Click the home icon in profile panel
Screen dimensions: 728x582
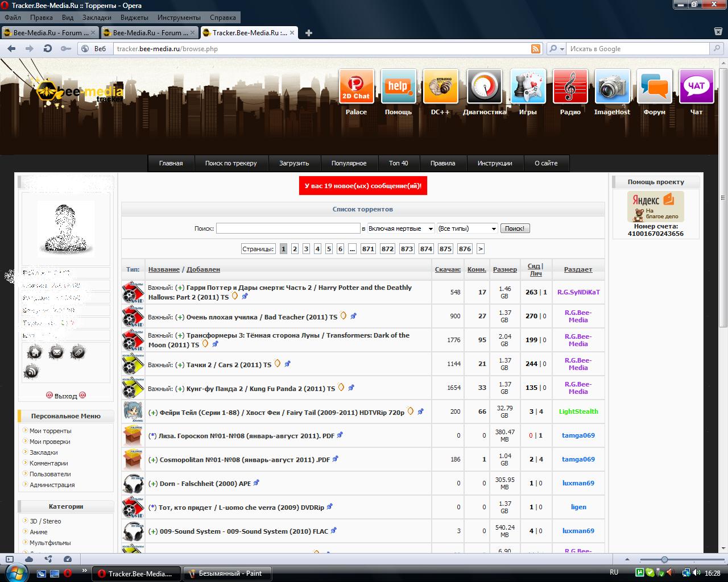[x=35, y=352]
